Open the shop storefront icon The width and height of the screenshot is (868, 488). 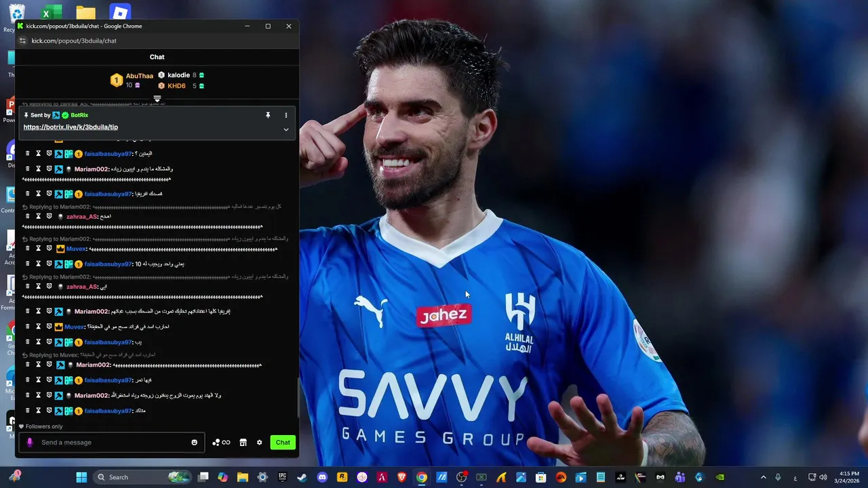coord(243,443)
